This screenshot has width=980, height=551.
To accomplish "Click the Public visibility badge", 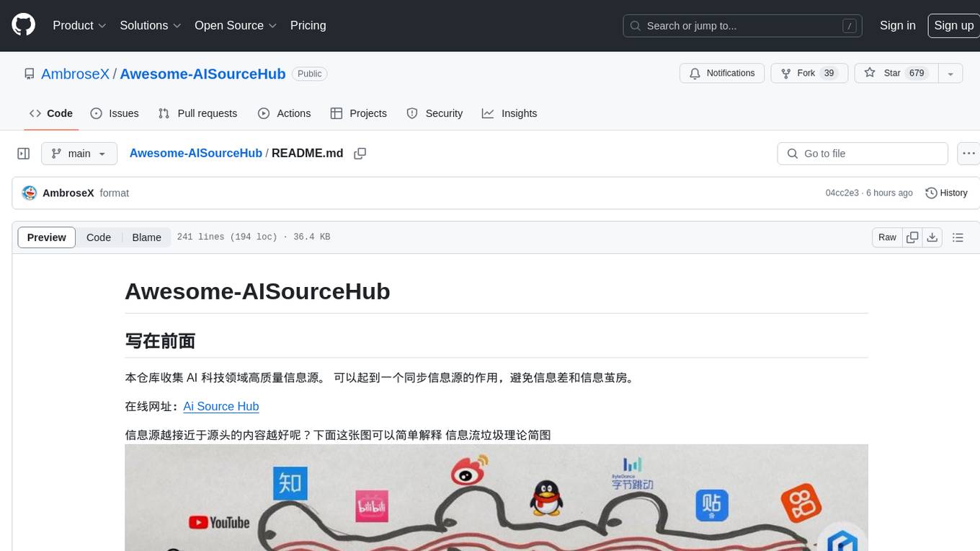I will tap(310, 74).
